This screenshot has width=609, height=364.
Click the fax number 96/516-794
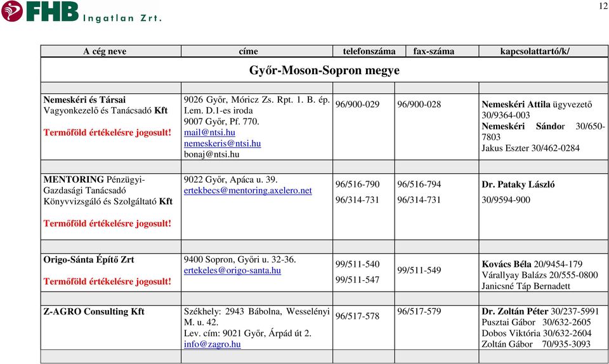[419, 185]
